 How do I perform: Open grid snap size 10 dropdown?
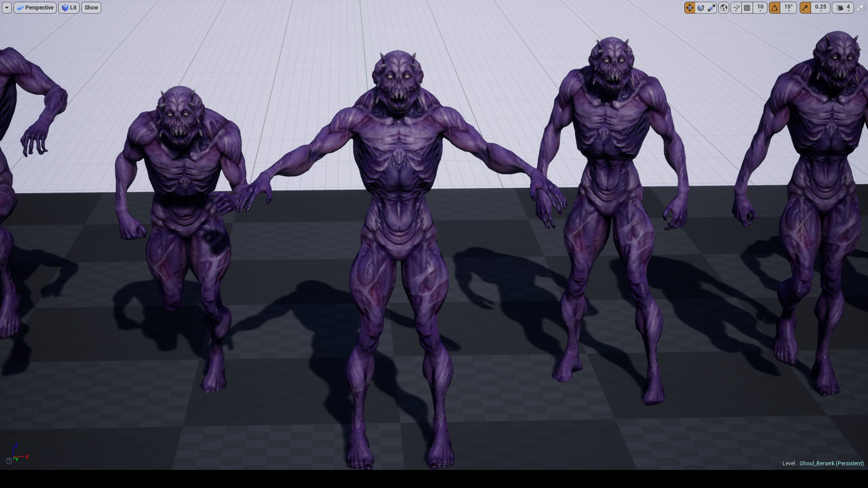[x=760, y=8]
